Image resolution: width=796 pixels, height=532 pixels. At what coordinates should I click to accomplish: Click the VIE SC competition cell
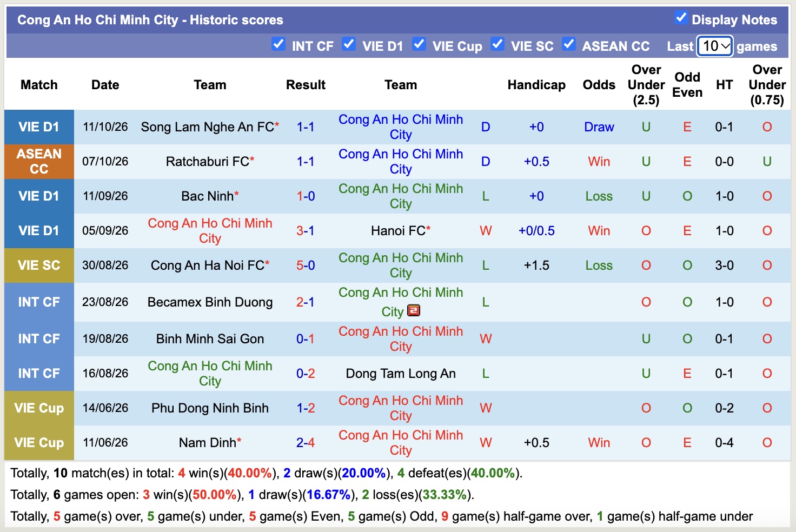click(39, 265)
